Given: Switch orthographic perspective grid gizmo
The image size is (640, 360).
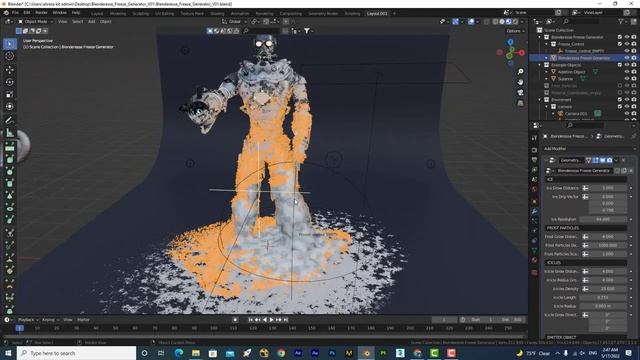Looking at the screenshot, I should point(520,103).
